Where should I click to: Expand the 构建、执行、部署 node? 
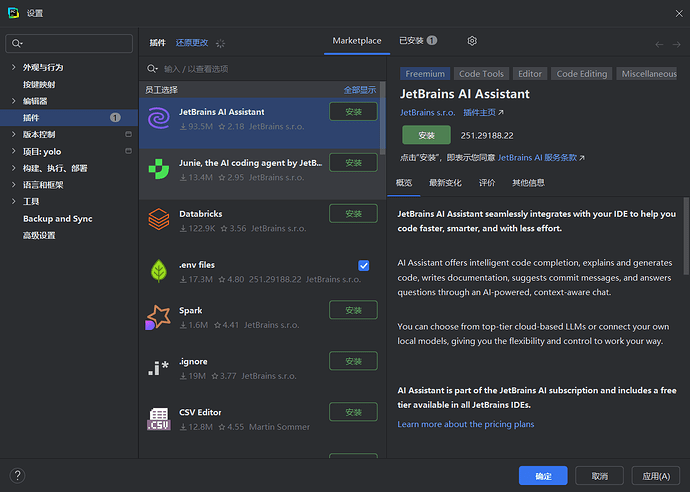pos(13,168)
